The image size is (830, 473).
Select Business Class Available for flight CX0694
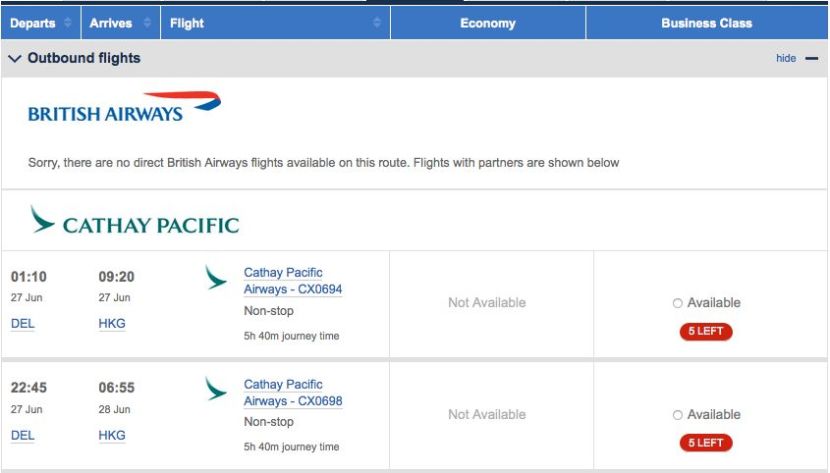pyautogui.click(x=678, y=303)
